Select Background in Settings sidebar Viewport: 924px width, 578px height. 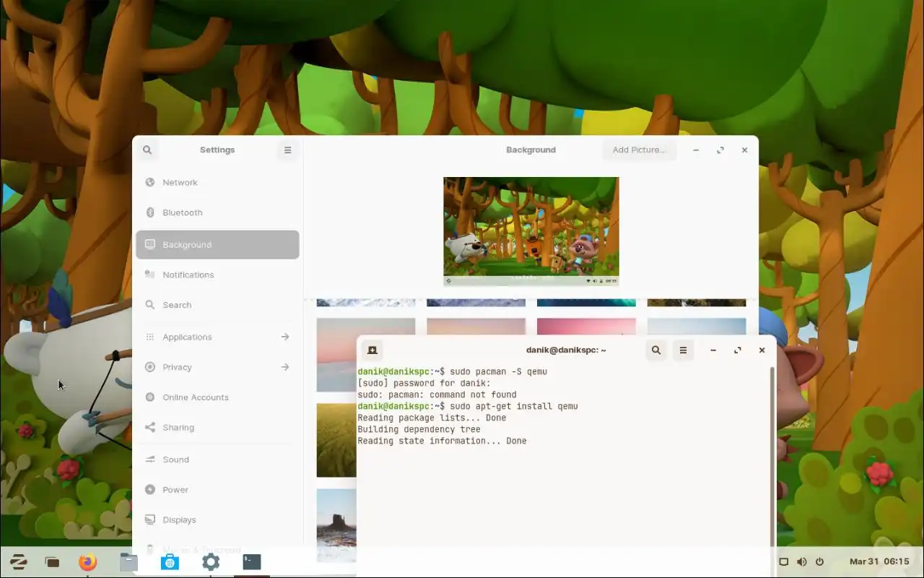[x=217, y=245]
